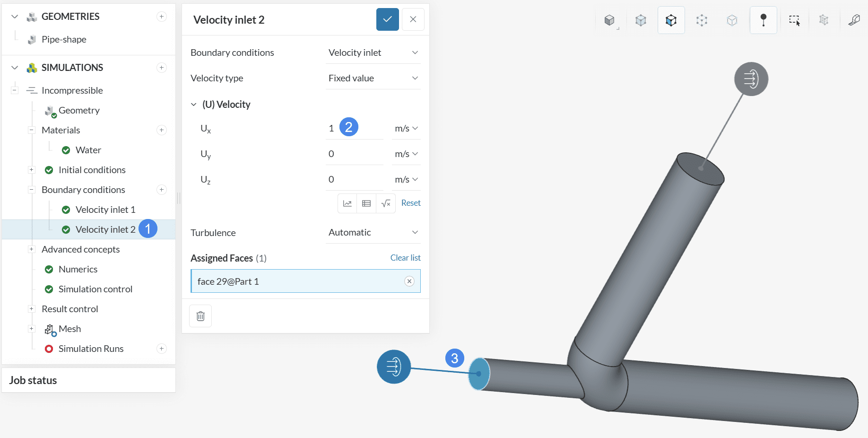Reset the velocity values
This screenshot has height=438, width=868.
click(x=410, y=203)
